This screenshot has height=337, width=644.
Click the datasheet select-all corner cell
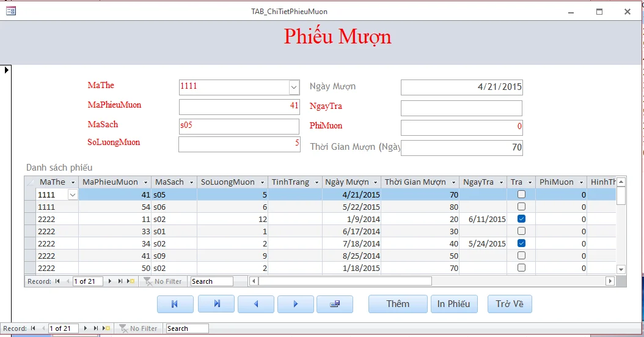[30, 182]
